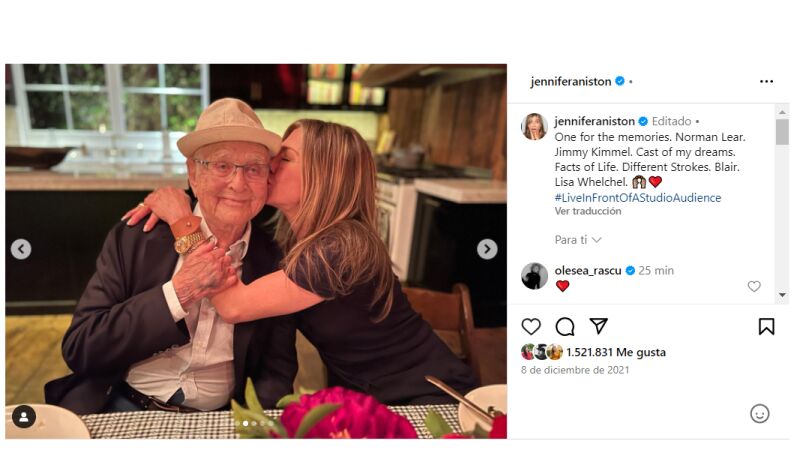Click jenniferaniston's caption profile picture
This screenshot has width=800, height=450.
click(534, 126)
